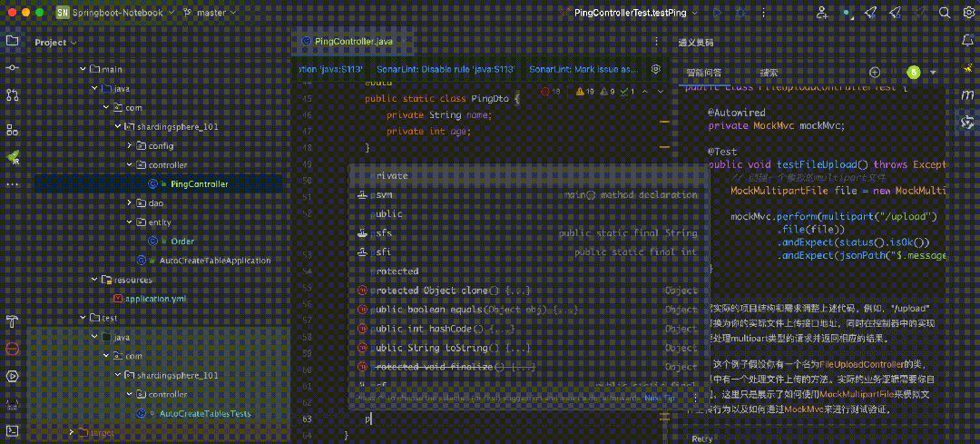This screenshot has height=444, width=980.
Task: Click the yellow warnings count 19 indicator
Action: (x=585, y=92)
